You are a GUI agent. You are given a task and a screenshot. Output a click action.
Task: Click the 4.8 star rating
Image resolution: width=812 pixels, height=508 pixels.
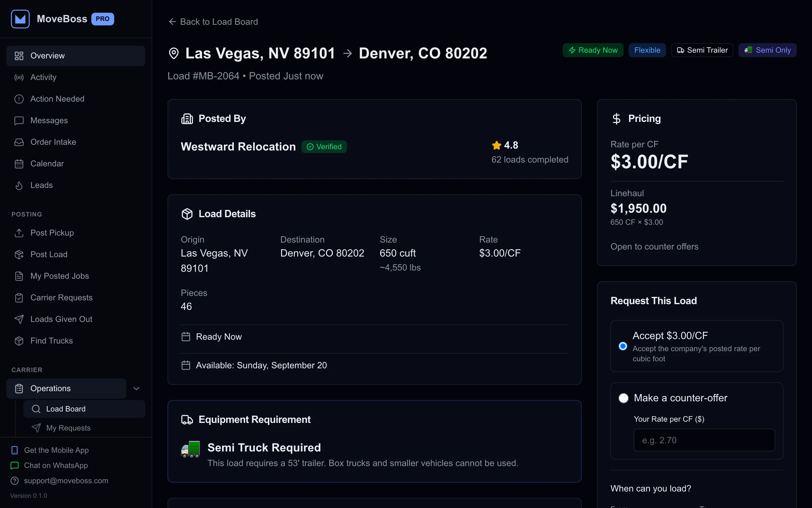[505, 145]
